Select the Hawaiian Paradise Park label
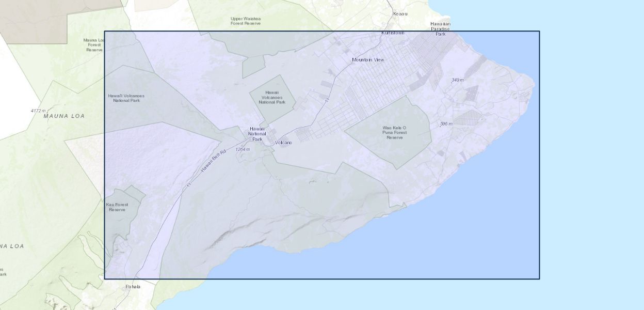The width and height of the screenshot is (644, 310). tap(440, 28)
